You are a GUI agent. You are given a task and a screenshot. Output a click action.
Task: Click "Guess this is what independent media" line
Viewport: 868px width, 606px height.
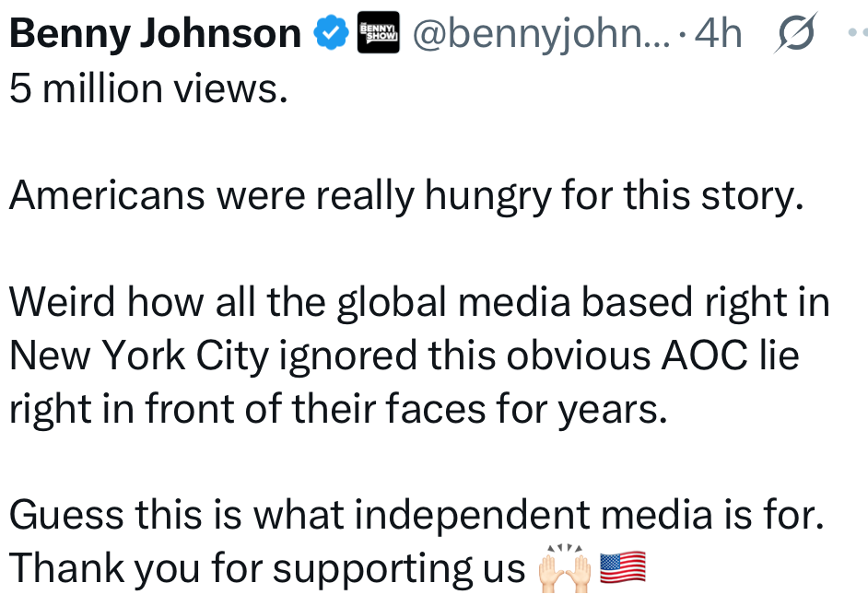click(415, 516)
